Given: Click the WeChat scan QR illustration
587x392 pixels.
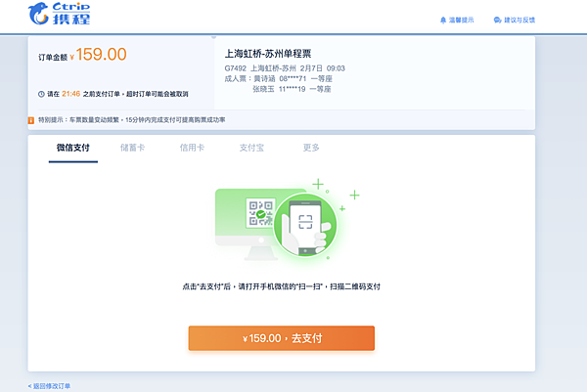Looking at the screenshot, I should (287, 220).
